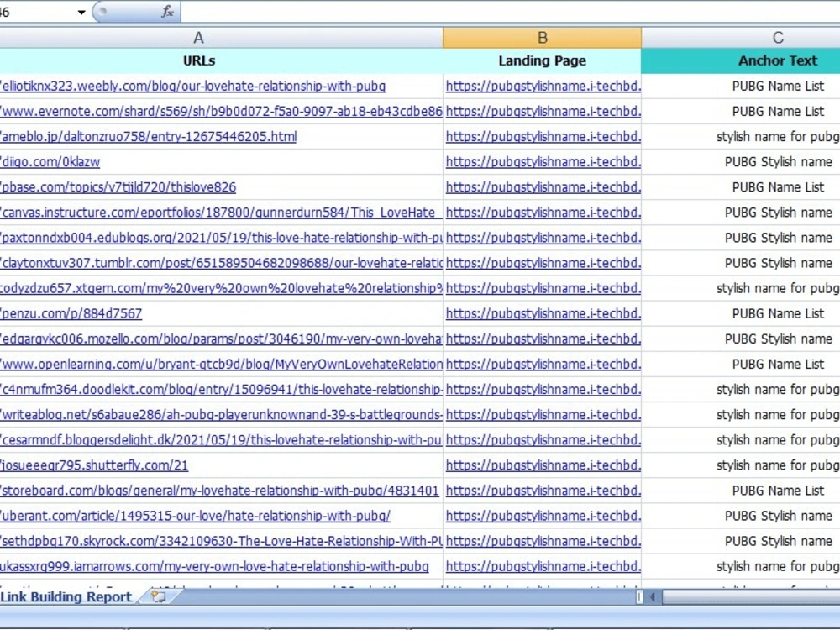This screenshot has height=630, width=840.
Task: Open the c4nmufm364.doodlekit.com link
Action: click(x=221, y=389)
